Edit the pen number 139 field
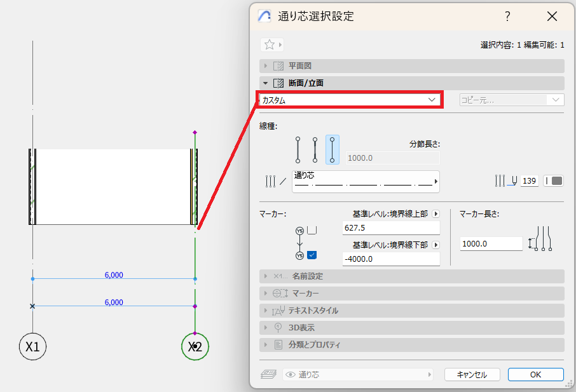Screen dimensions: 576x392 pos(530,180)
